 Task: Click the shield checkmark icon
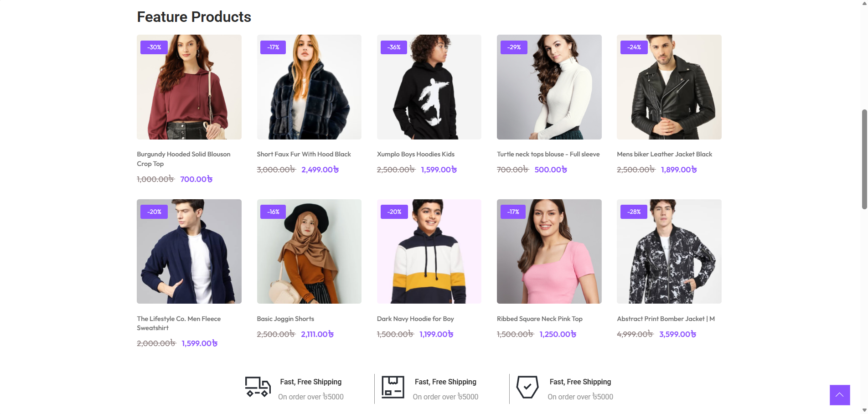[527, 387]
